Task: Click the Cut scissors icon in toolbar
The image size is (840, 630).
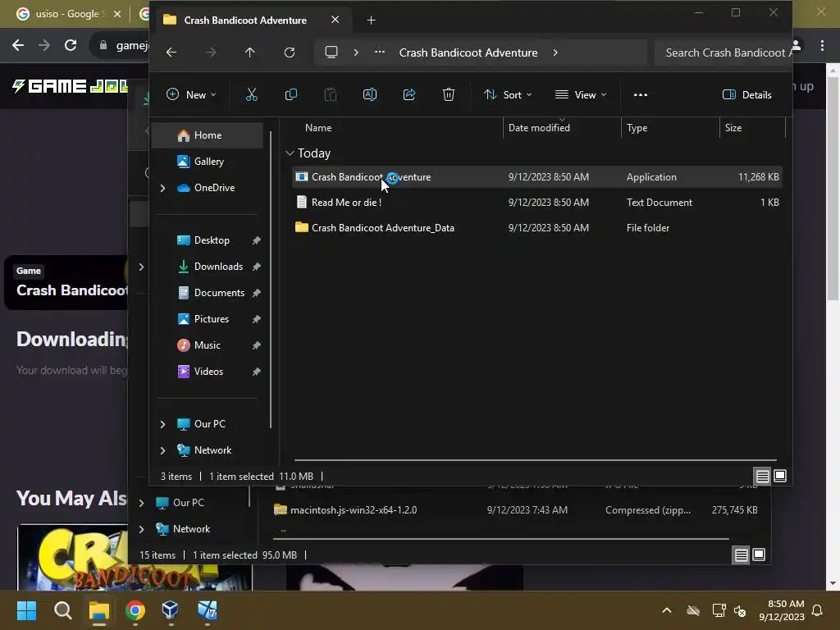Action: (x=251, y=95)
